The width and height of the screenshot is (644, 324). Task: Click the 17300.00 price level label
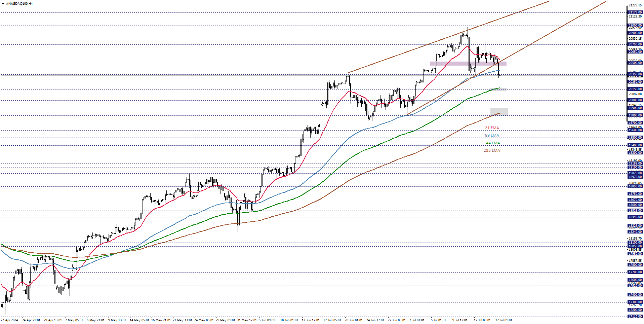pyautogui.click(x=635, y=302)
